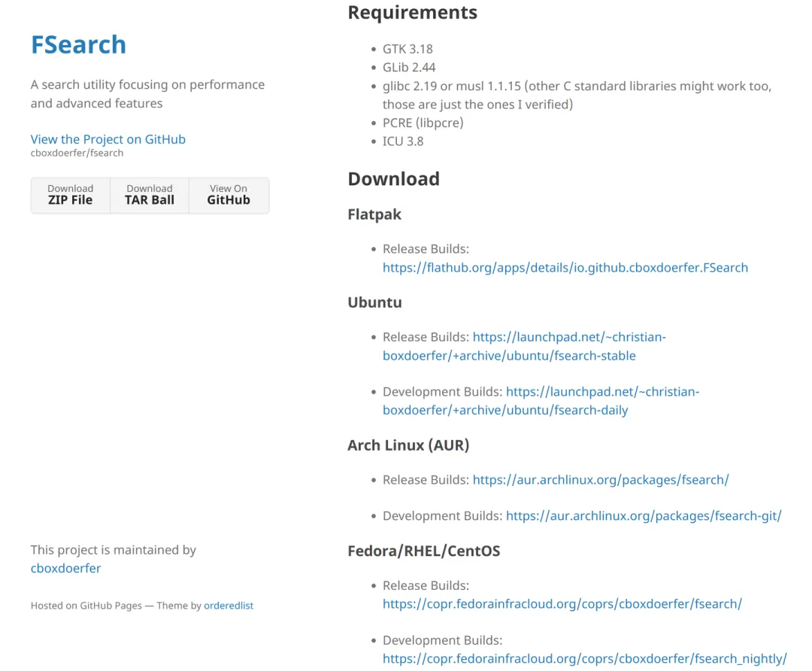Open the Flathub FSearch release link
812x671 pixels.
click(565, 268)
